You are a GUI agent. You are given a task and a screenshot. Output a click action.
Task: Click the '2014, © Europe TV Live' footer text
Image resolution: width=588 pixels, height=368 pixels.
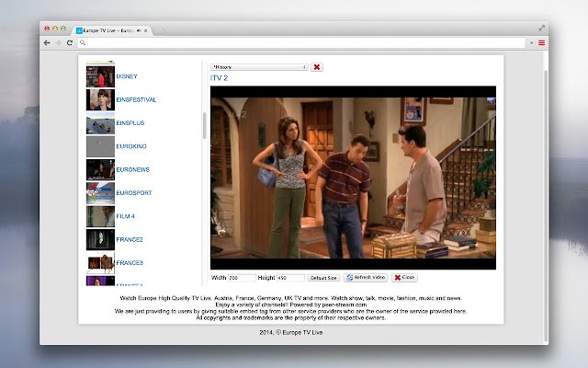(291, 332)
